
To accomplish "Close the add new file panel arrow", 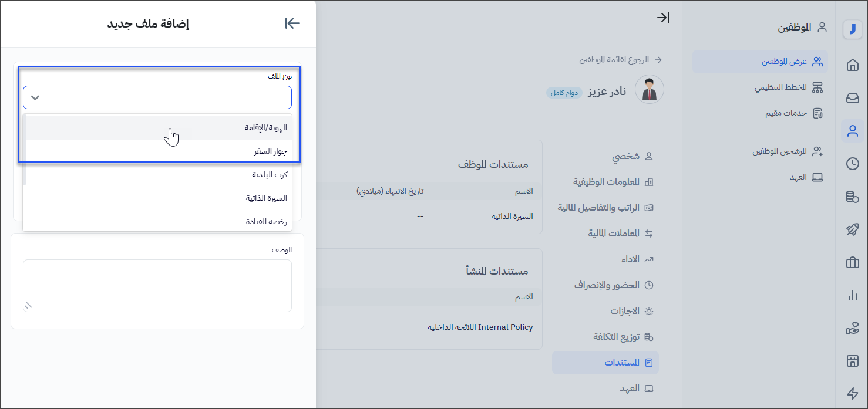I will click(x=292, y=23).
